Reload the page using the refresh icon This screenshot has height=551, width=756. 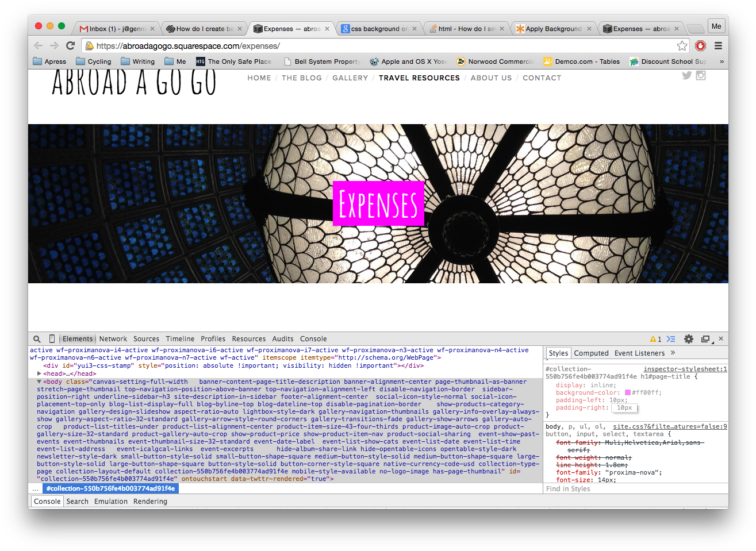[71, 46]
